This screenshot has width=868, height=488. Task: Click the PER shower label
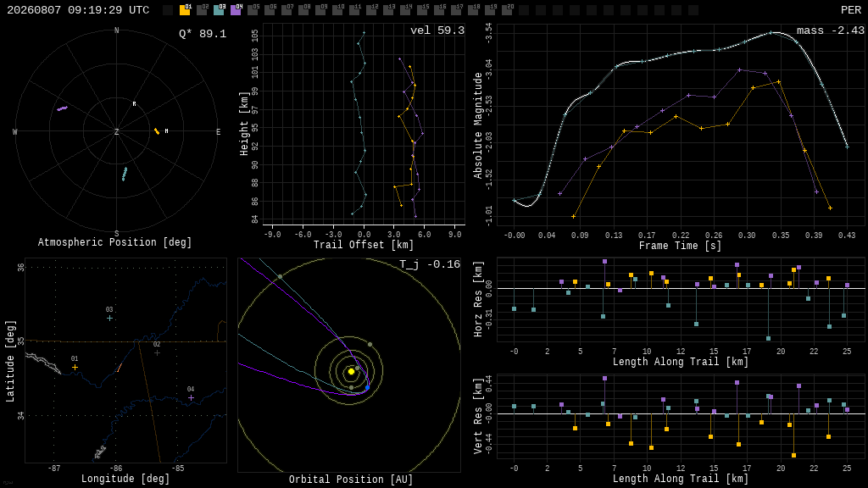click(851, 10)
